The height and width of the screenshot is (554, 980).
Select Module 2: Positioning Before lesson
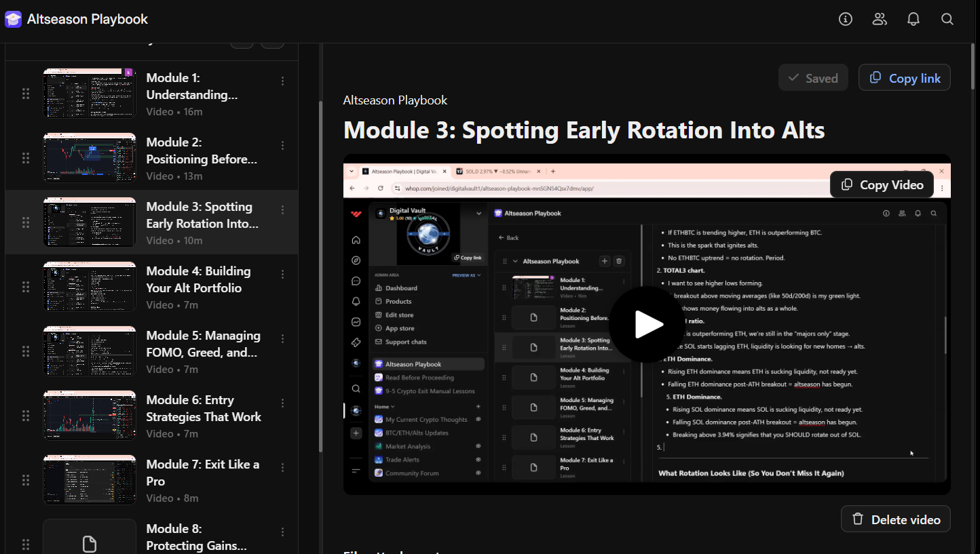click(x=151, y=158)
